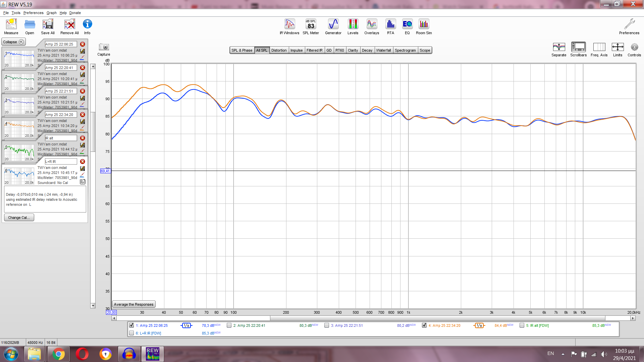
Task: Open Room Sim tool
Action: click(424, 26)
